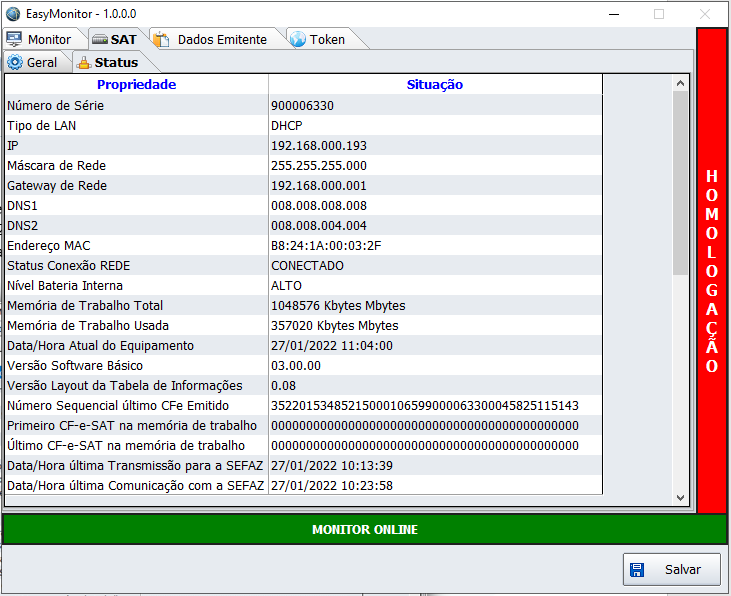Open the Dados Emitente tab
The height and width of the screenshot is (596, 731).
pyautogui.click(x=221, y=40)
